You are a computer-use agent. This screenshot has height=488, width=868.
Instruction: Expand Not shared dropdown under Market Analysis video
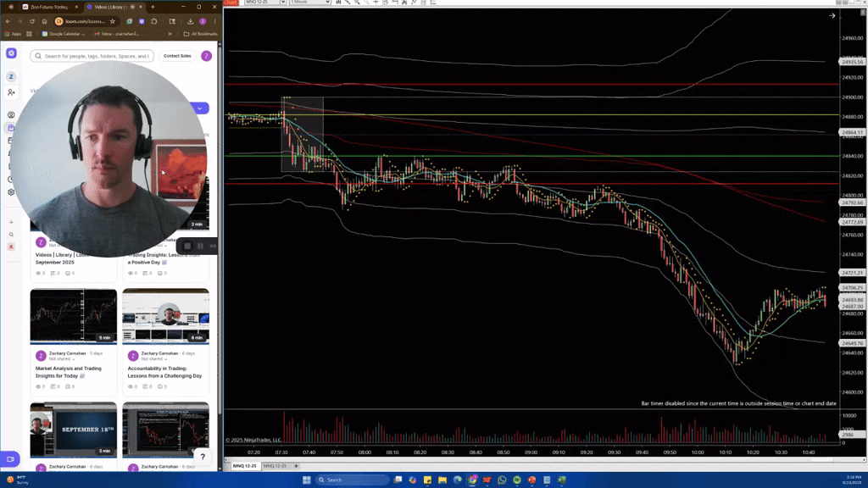61,359
